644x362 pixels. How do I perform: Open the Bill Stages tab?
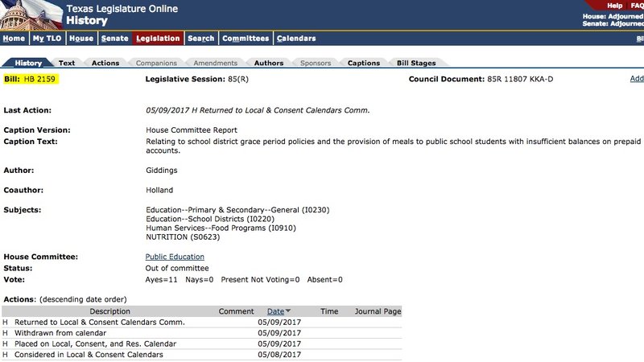pyautogui.click(x=415, y=63)
